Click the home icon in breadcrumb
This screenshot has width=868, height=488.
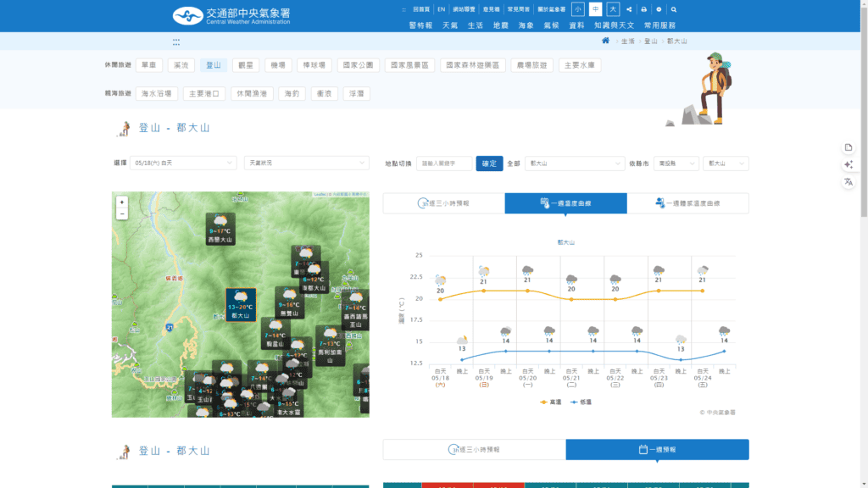coord(605,41)
